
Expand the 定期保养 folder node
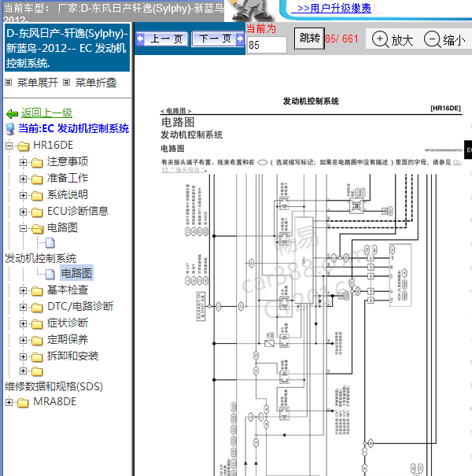[23, 341]
